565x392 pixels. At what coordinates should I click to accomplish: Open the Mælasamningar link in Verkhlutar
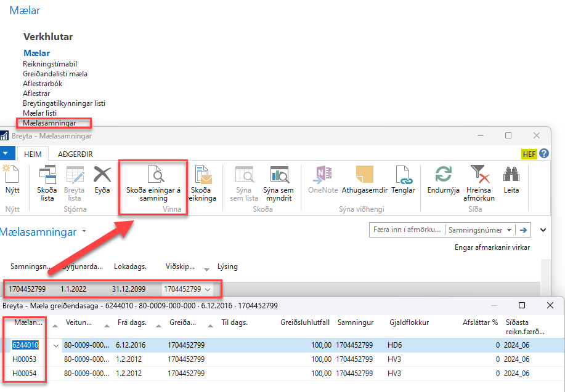[x=49, y=123]
